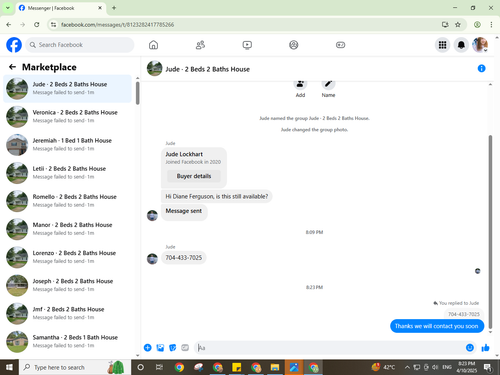Open Joseph - 2 Beds 2 Baths House chat
Image resolution: width=500 pixels, height=375 pixels.
pyautogui.click(x=67, y=285)
